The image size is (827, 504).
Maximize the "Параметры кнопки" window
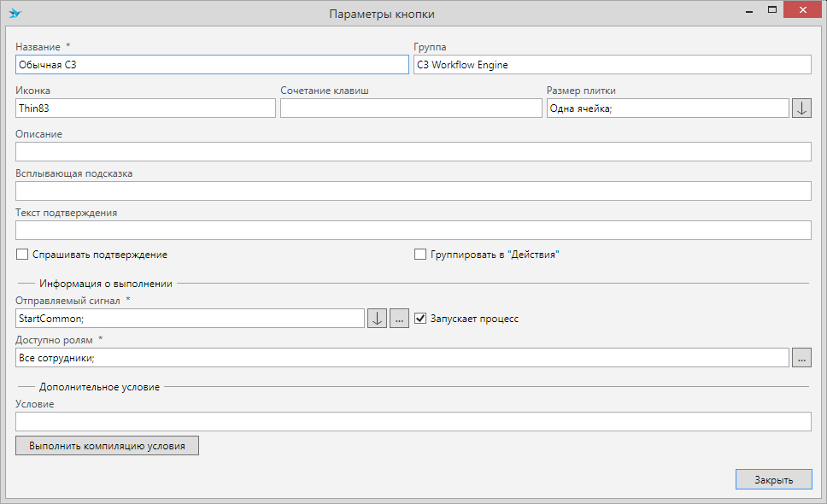(x=772, y=10)
